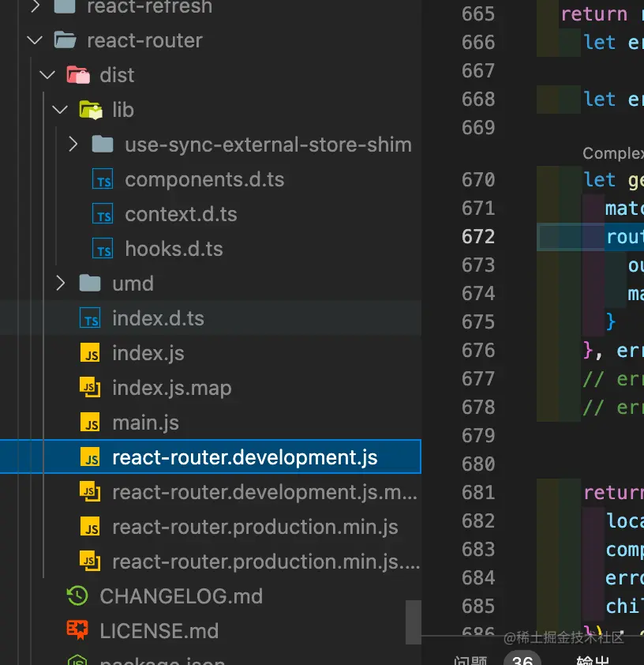Select react-router.development.js in the tree
Image resolution: width=644 pixels, height=665 pixels.
coord(245,457)
